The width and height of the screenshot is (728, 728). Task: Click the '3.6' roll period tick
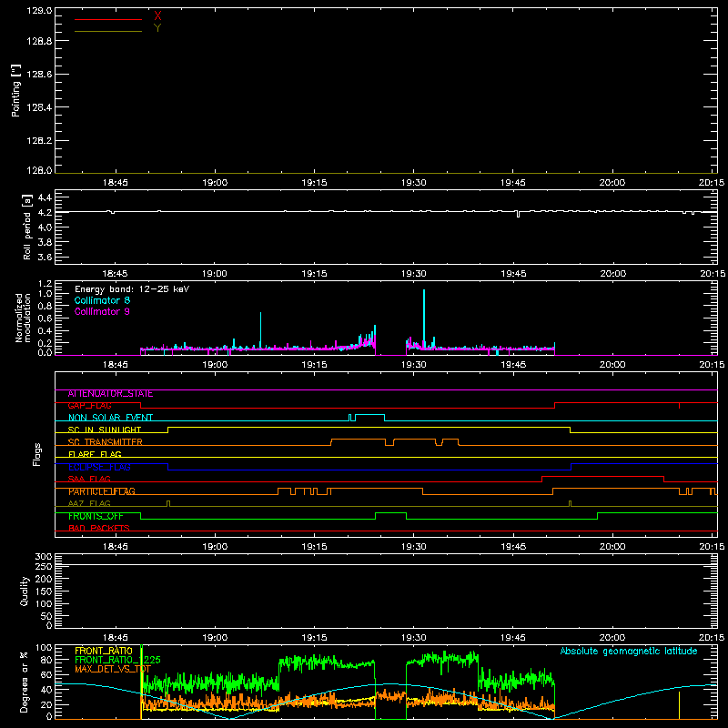tap(45, 258)
